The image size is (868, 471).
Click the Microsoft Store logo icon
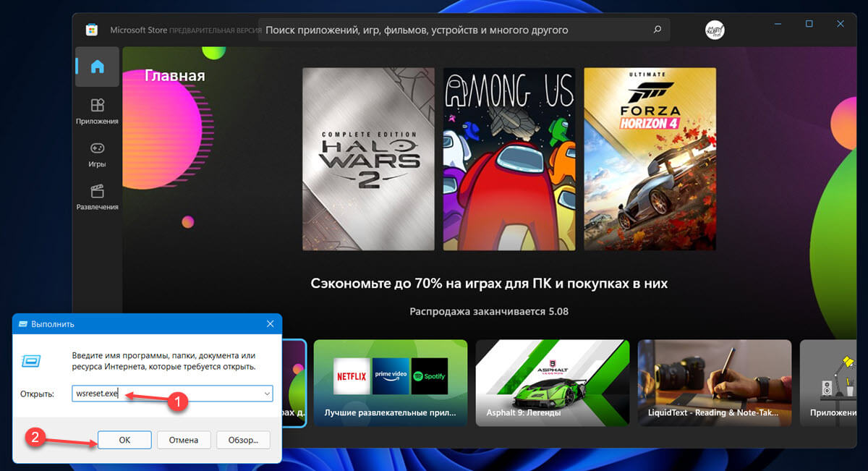pyautogui.click(x=92, y=30)
